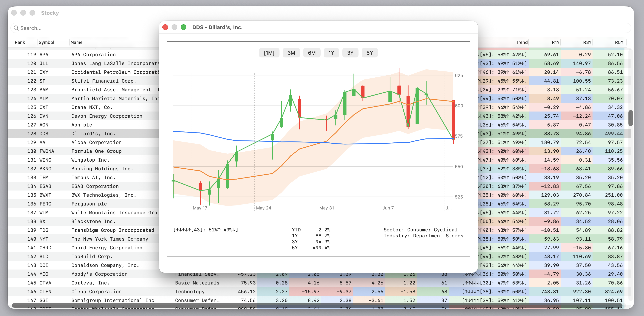Click the Sector: Consumer Cyclical text in the chart

click(420, 229)
